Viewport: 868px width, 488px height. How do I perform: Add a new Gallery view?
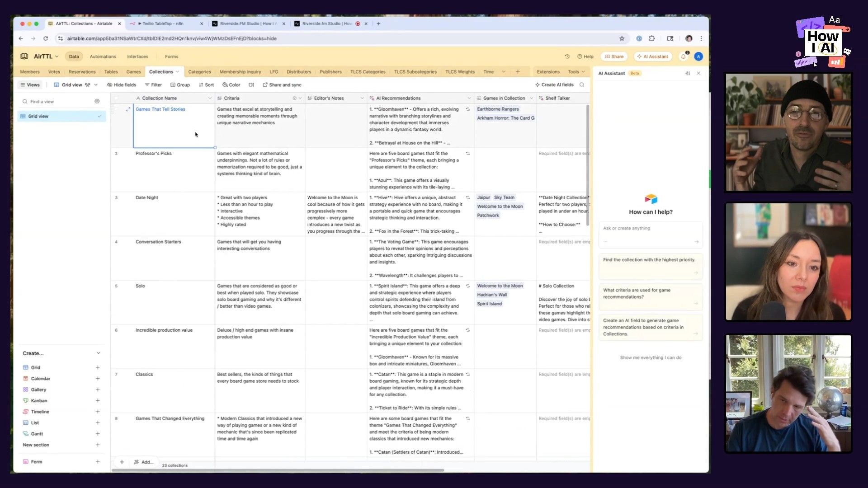click(98, 389)
